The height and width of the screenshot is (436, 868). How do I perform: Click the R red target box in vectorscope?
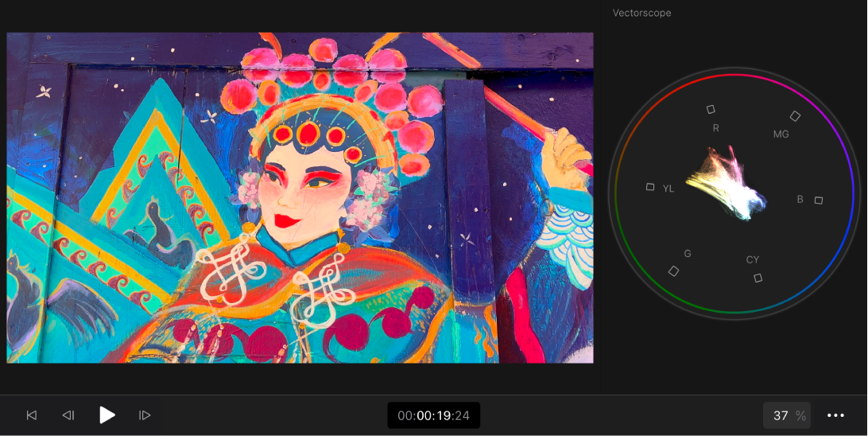click(711, 110)
